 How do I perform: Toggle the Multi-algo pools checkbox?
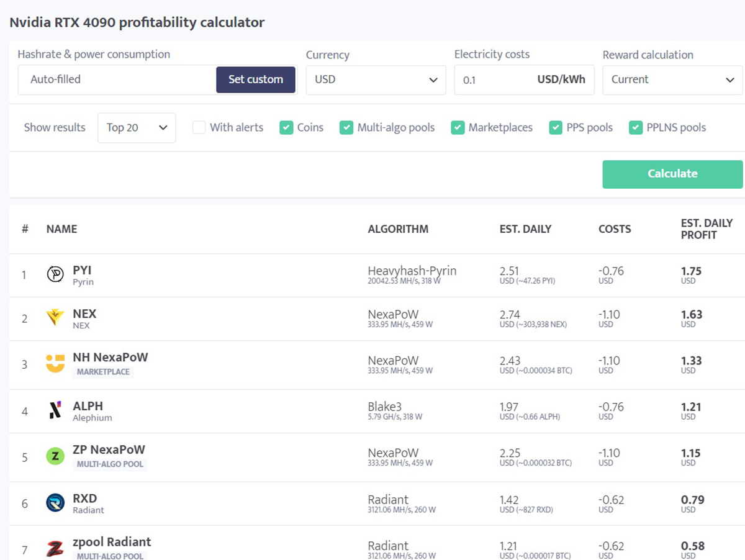[346, 128]
